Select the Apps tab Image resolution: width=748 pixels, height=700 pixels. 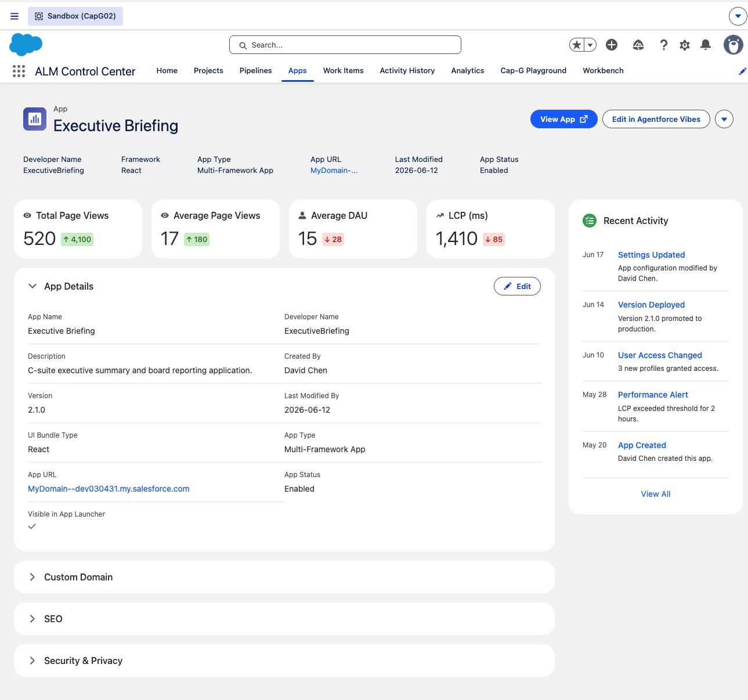point(298,70)
